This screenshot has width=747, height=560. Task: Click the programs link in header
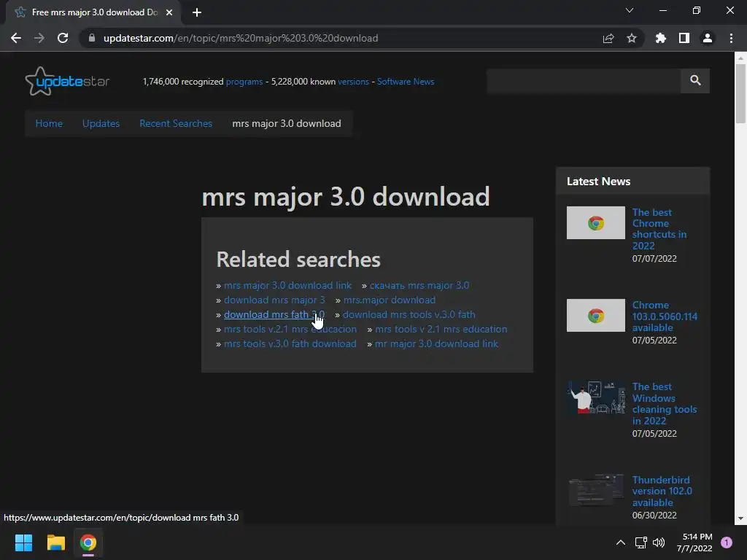(244, 82)
